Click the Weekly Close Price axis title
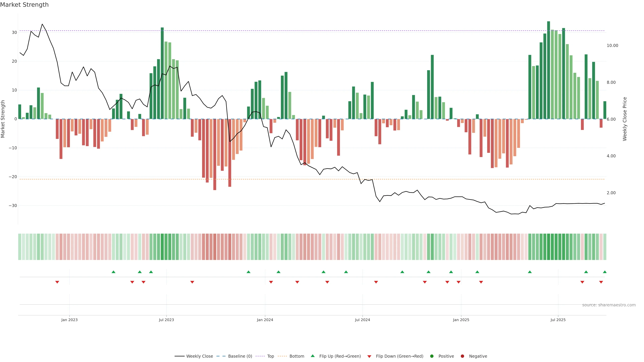This screenshot has height=362, width=644. click(x=625, y=119)
